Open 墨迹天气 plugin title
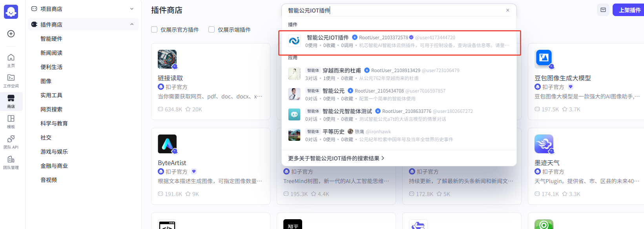644x229 pixels. [x=547, y=163]
